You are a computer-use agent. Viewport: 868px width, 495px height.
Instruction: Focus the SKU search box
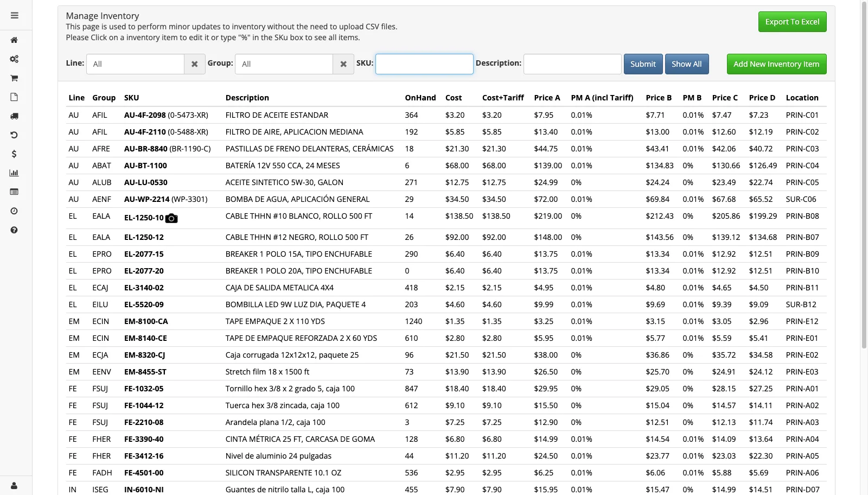(x=424, y=64)
